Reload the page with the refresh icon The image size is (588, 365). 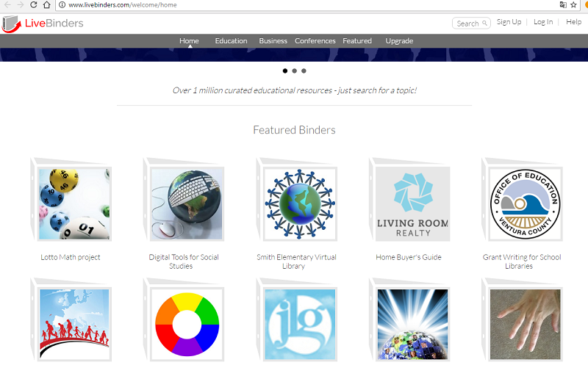point(34,4)
